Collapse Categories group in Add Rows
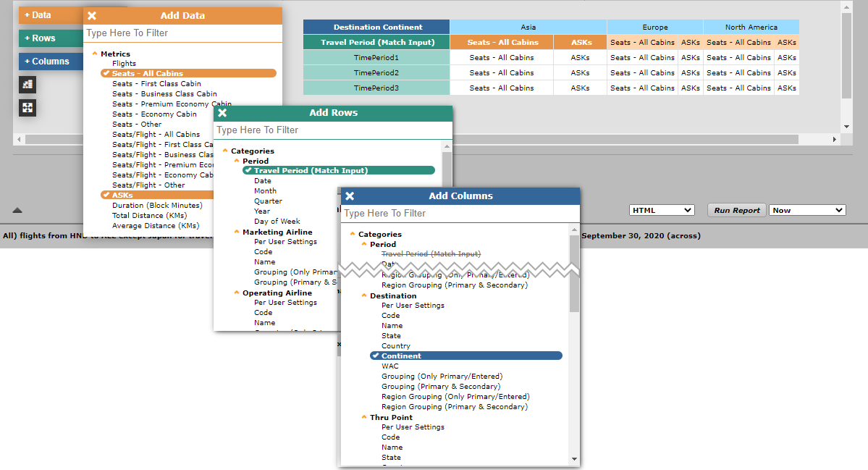This screenshot has height=470, width=868. (x=224, y=151)
